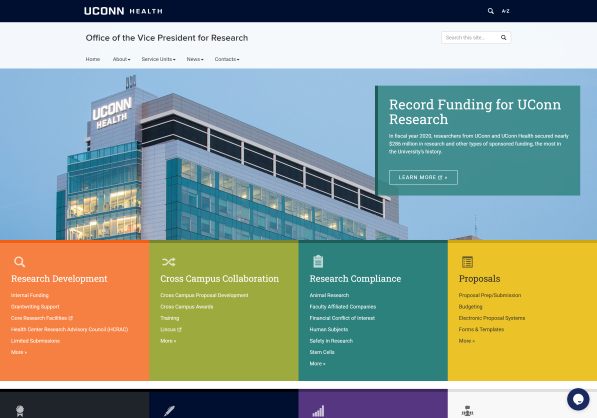Open Core Research Facilities link
The width and height of the screenshot is (597, 418).
coord(42,318)
